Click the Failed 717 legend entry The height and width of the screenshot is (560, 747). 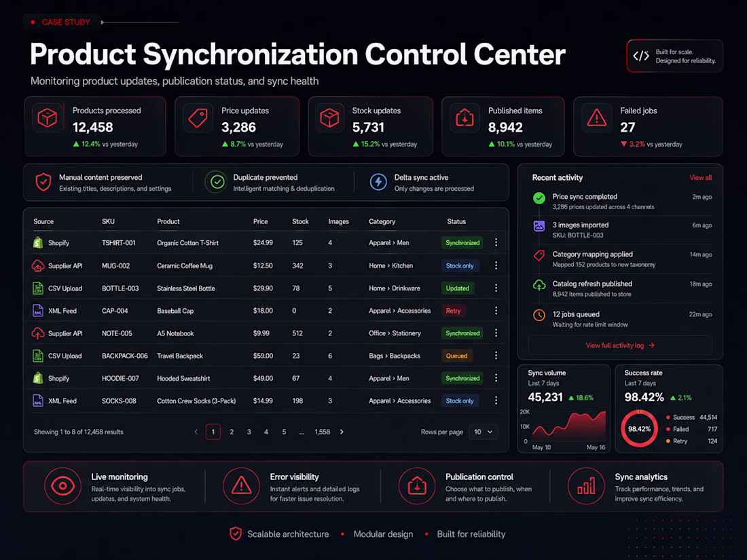[x=691, y=429]
